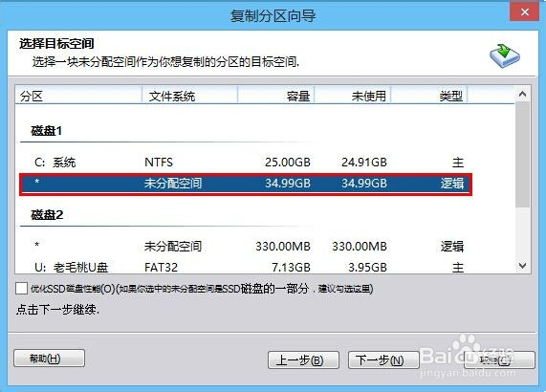Screen dimensions: 546x392
Task: Enable the optimize SSD performance checkbox
Action: [x=22, y=288]
